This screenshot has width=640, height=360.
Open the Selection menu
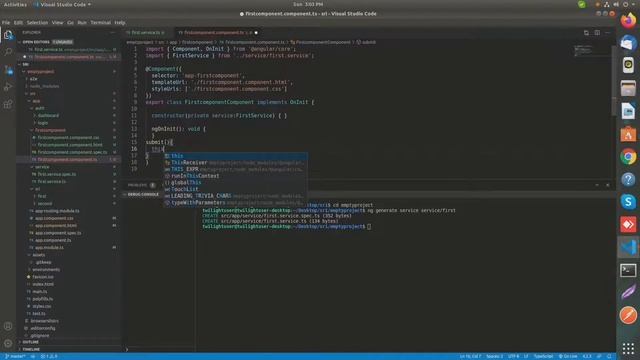[x=38, y=23]
